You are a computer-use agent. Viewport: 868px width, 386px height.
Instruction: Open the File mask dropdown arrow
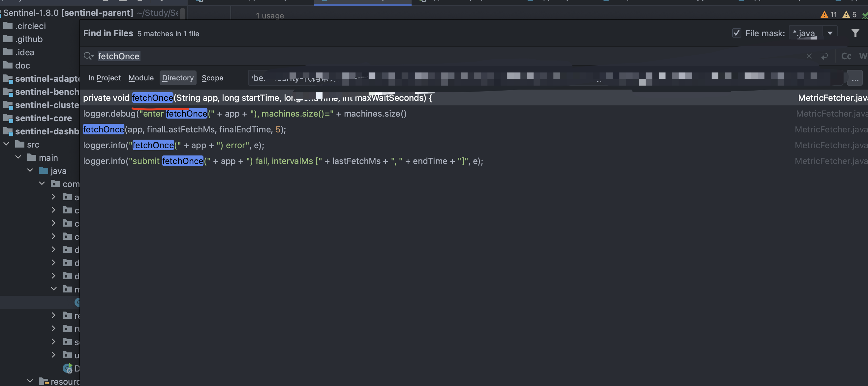click(x=830, y=33)
